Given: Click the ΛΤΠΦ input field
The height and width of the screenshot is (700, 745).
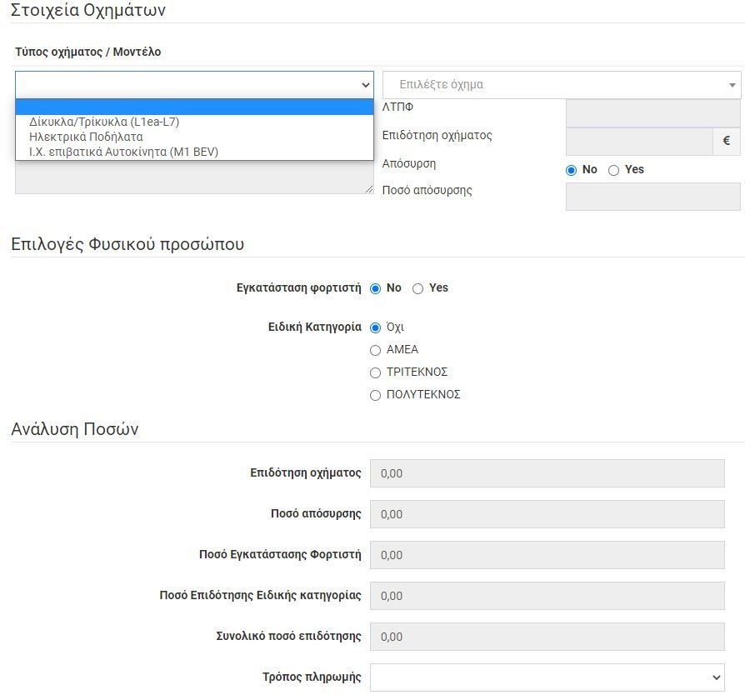Looking at the screenshot, I should pyautogui.click(x=652, y=113).
